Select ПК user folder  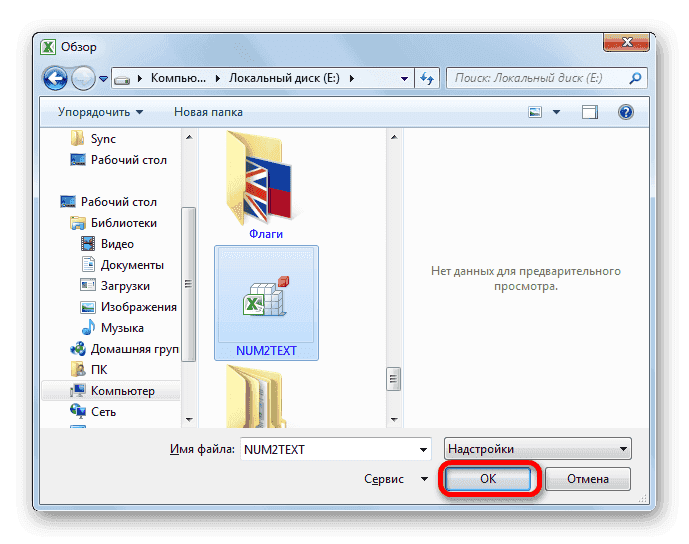click(x=89, y=370)
